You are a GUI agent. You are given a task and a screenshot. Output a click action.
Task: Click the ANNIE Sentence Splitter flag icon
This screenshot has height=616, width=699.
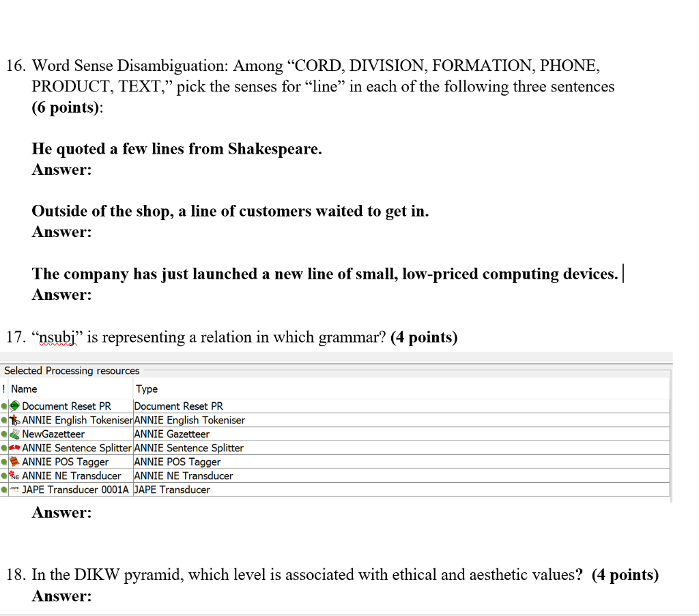[x=15, y=447]
